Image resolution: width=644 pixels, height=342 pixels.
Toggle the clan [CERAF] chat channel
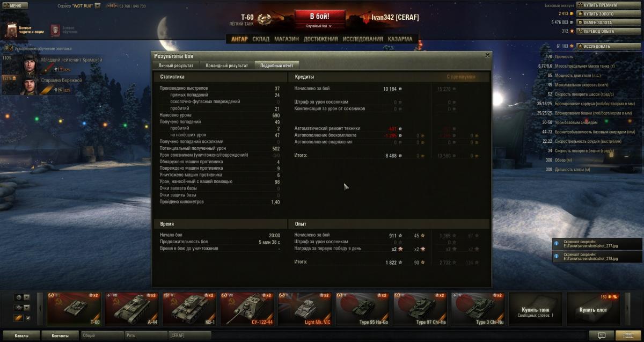(x=189, y=336)
